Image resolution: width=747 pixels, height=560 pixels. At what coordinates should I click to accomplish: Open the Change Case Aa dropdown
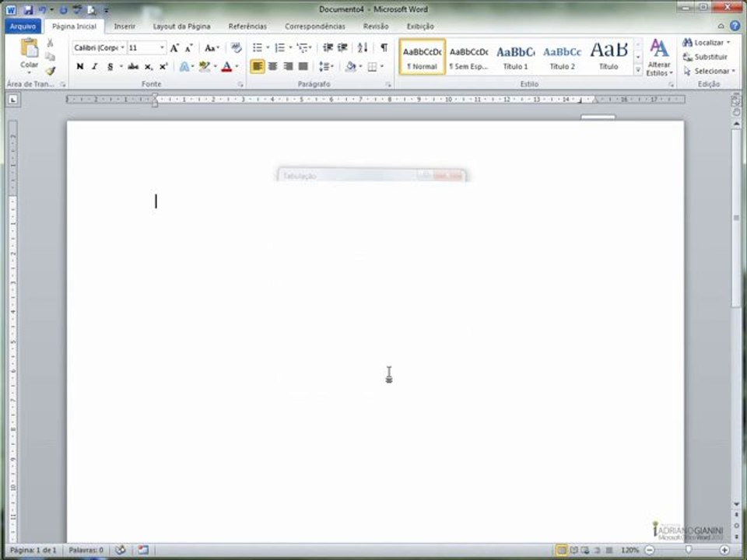tap(212, 47)
